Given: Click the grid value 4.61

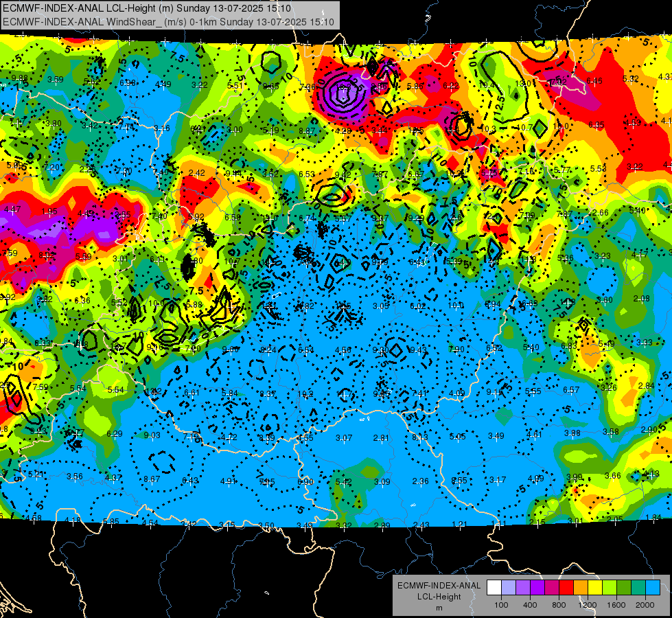Looking at the screenshot, I should tap(535, 434).
